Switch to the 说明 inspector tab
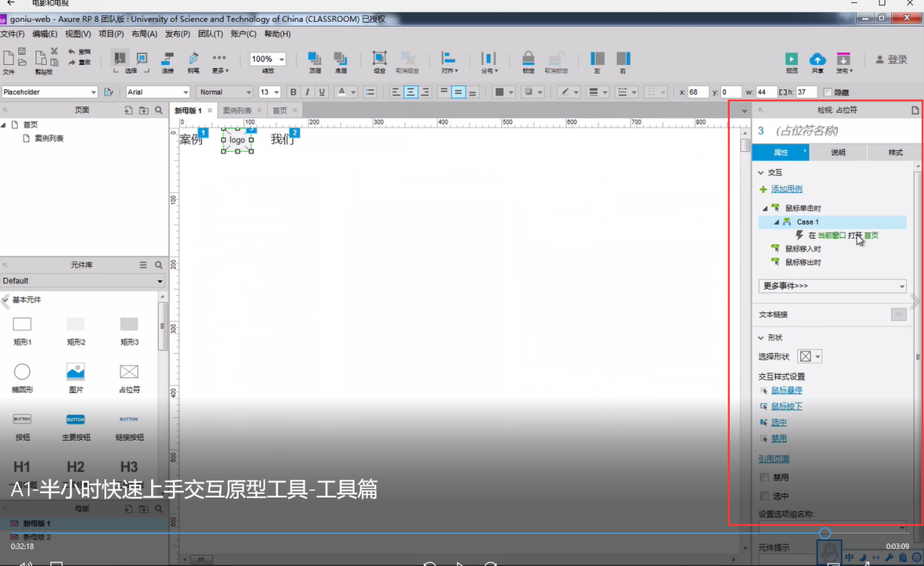The width and height of the screenshot is (924, 566). [838, 152]
